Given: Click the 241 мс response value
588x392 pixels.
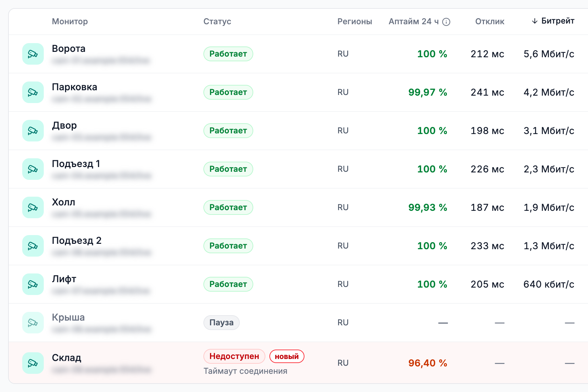Looking at the screenshot, I should click(x=487, y=92).
